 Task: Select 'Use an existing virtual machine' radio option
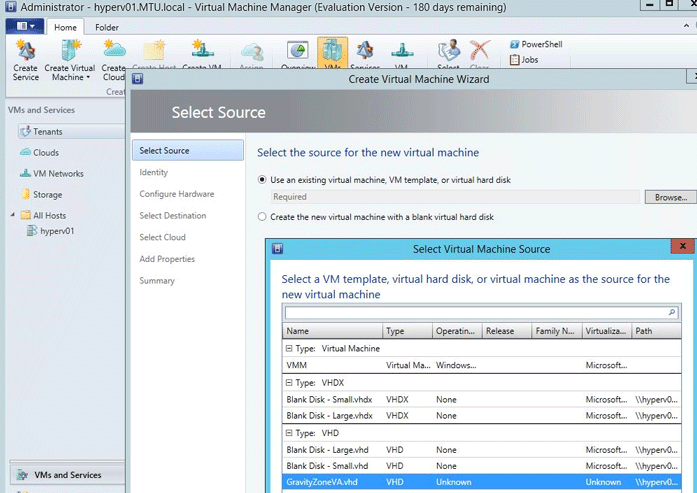(x=263, y=180)
